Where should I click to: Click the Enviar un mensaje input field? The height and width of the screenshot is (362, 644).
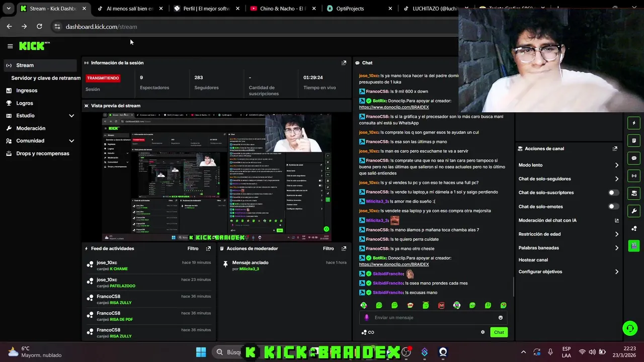point(433,318)
